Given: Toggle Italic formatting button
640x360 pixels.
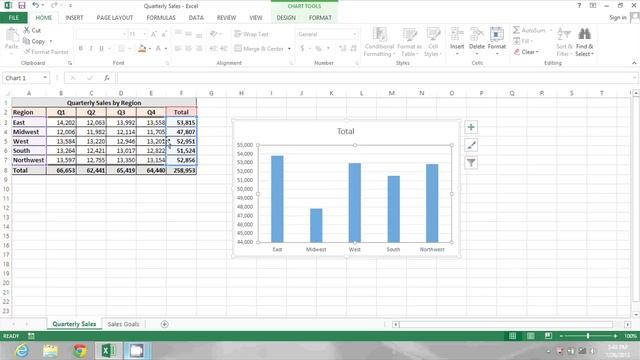Looking at the screenshot, I should [x=91, y=49].
